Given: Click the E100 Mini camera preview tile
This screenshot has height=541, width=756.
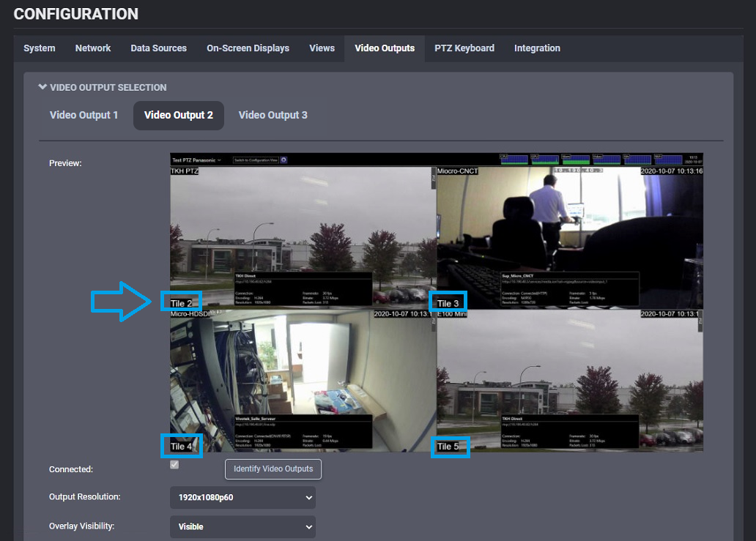Looking at the screenshot, I should pyautogui.click(x=569, y=381).
